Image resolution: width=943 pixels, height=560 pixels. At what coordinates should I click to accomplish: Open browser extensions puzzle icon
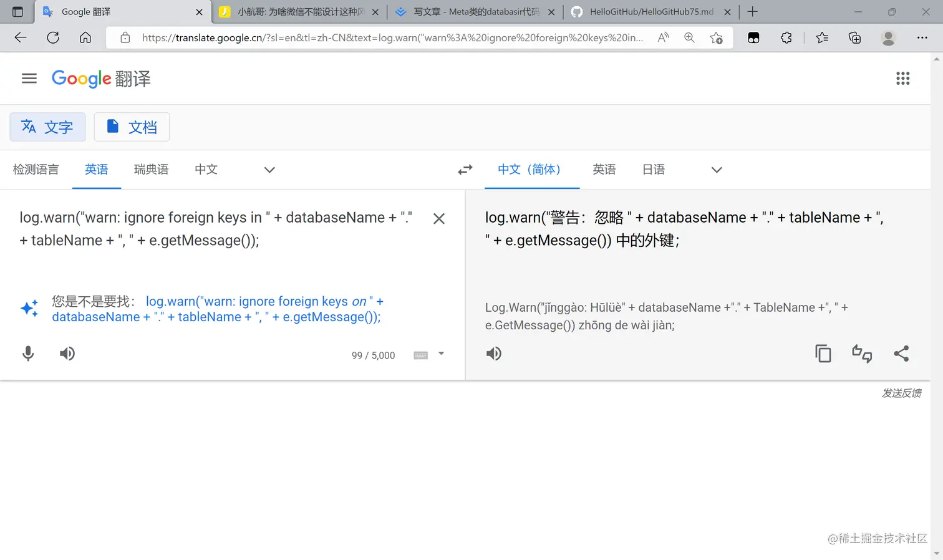786,37
